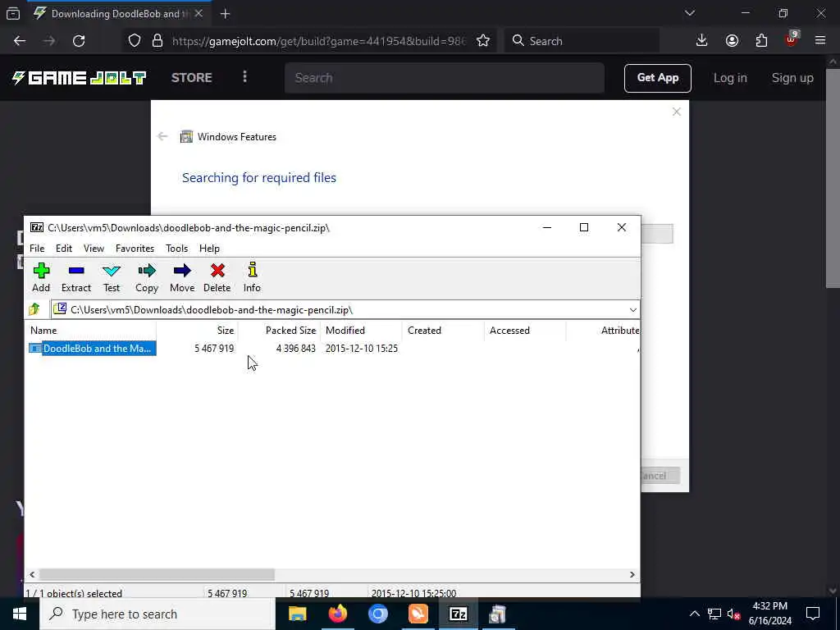The image size is (840, 630).
Task: Click the 7-Zip taskbar icon
Action: [x=458, y=614]
